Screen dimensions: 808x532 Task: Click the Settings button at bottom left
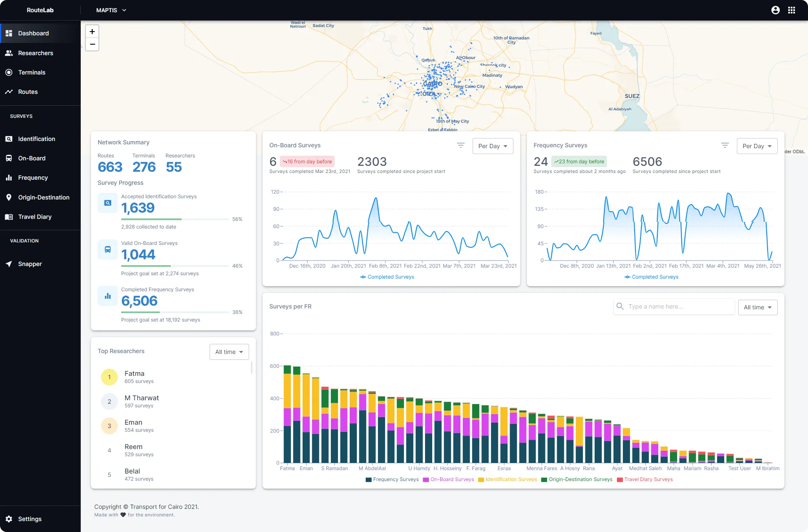[x=30, y=519]
